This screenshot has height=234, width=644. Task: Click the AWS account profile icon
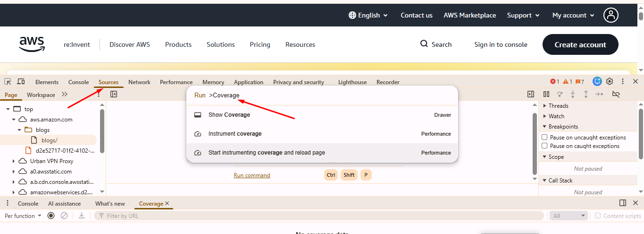pos(611,15)
